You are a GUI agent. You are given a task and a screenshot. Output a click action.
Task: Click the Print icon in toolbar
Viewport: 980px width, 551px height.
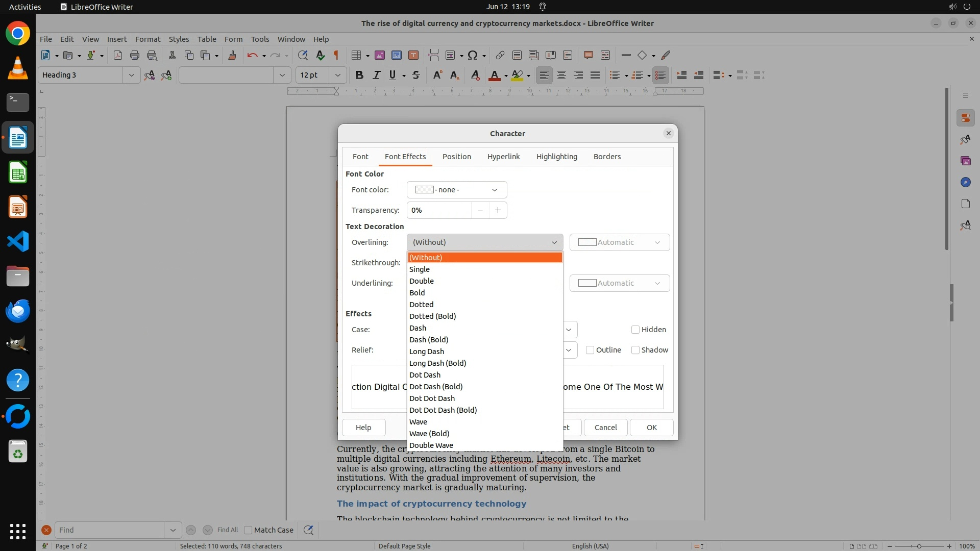tap(135, 55)
